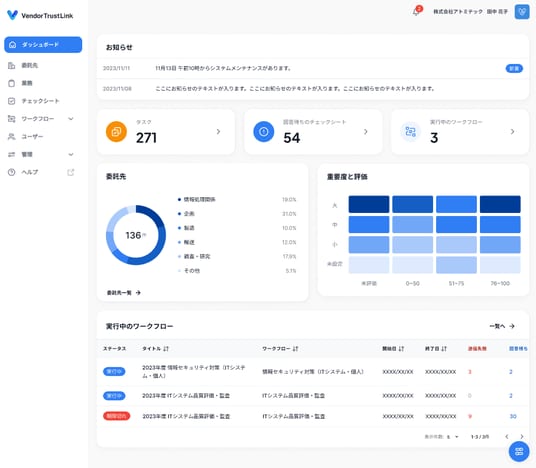Click the VendorTrustLink logo
Viewport: 536px width, 468px height.
point(40,15)
